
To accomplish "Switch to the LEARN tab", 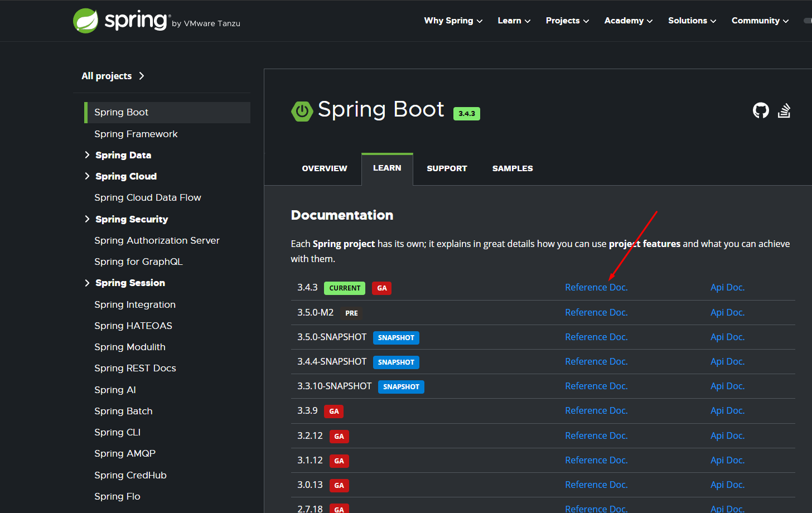I will click(x=387, y=168).
